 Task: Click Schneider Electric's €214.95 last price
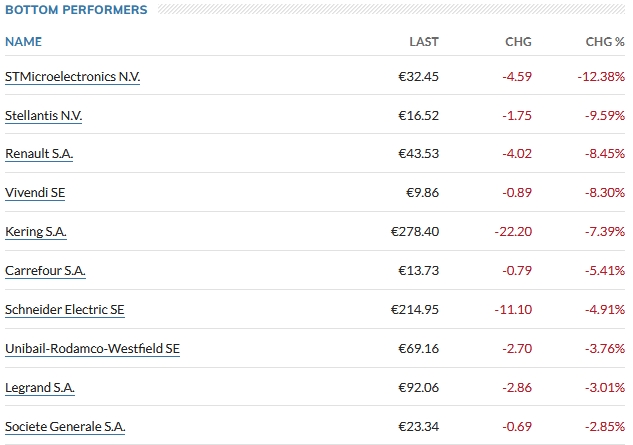pyautogui.click(x=414, y=310)
